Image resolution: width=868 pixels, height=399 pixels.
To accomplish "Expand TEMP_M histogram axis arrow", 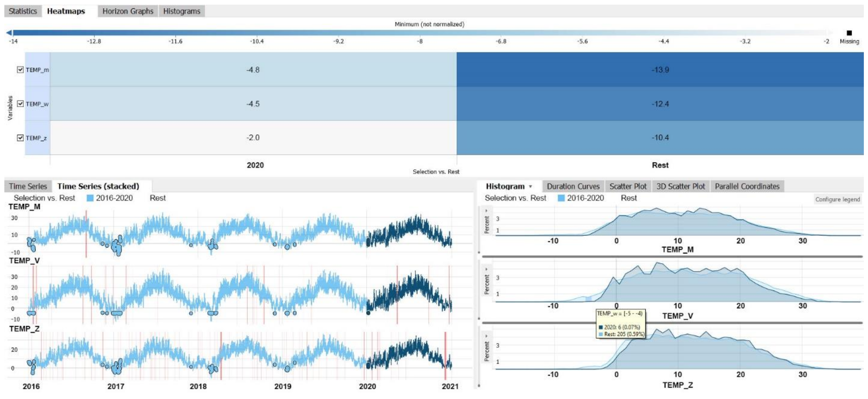I will tap(486, 211).
